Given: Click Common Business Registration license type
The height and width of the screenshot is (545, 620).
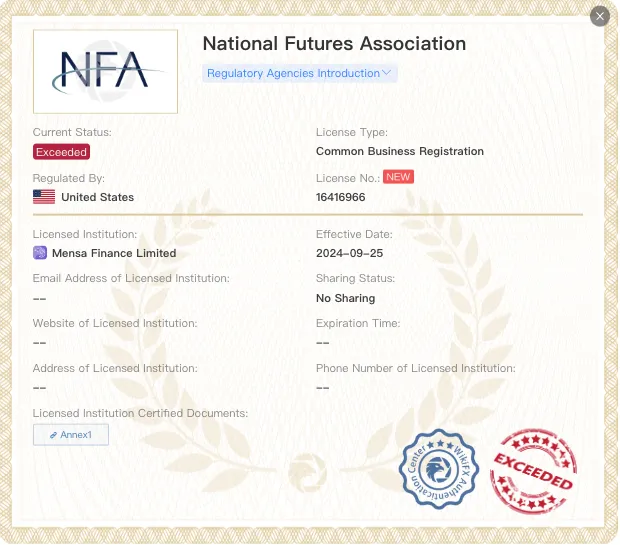Looking at the screenshot, I should pyautogui.click(x=400, y=151).
